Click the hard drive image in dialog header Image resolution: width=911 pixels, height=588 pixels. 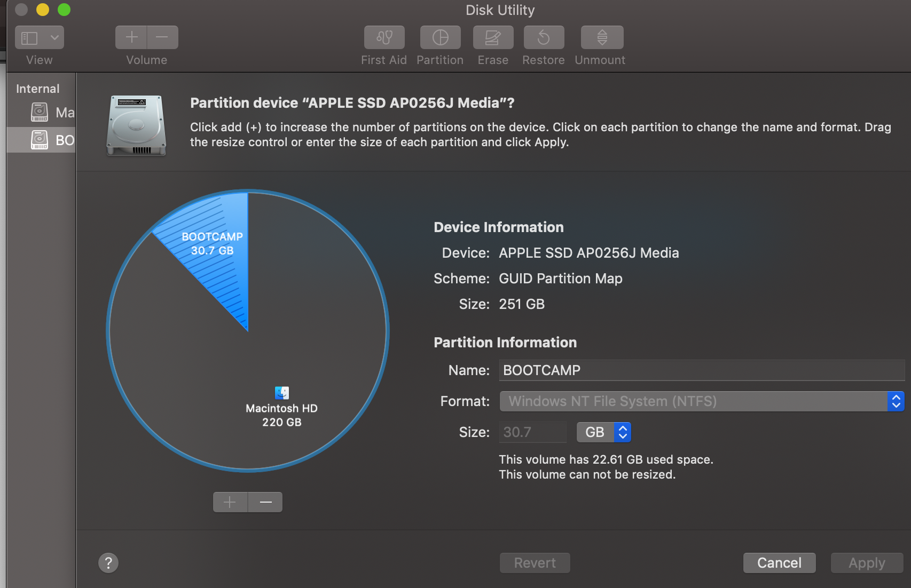click(x=136, y=125)
